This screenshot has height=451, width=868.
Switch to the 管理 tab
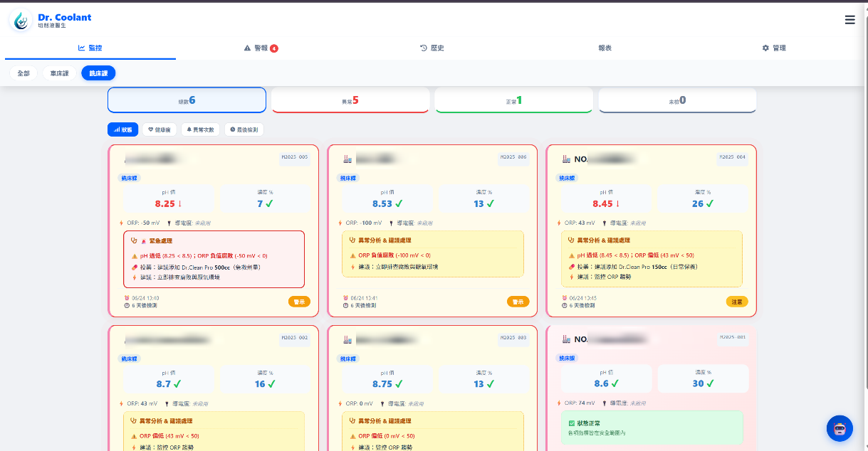click(x=774, y=48)
